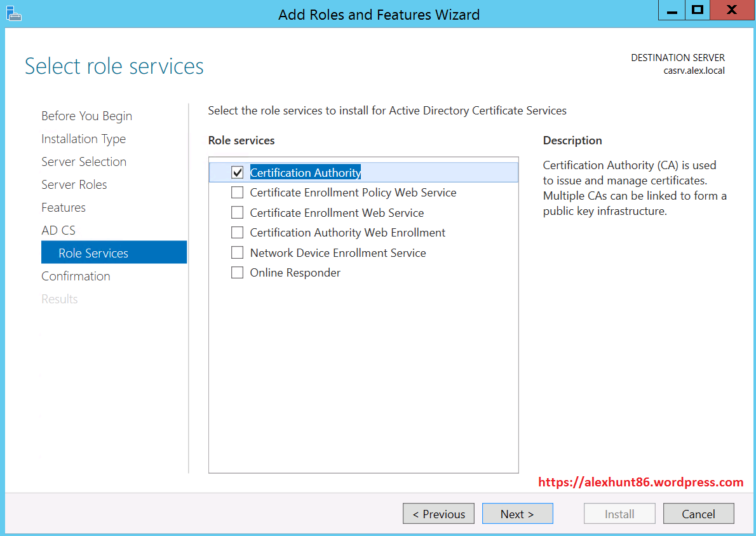Click the Previous button

point(438,514)
